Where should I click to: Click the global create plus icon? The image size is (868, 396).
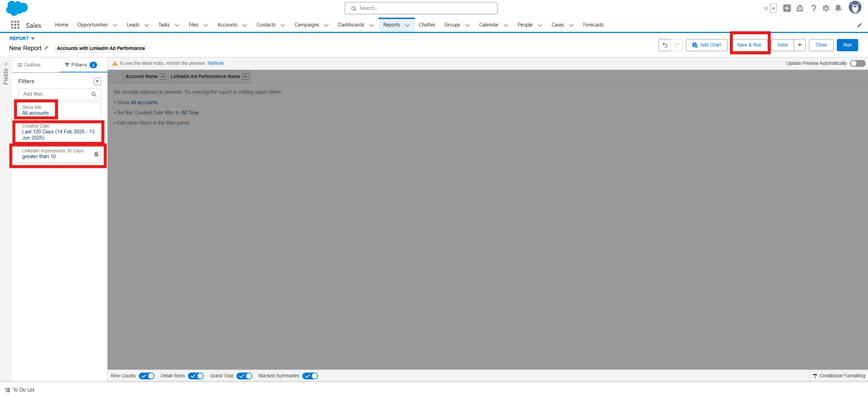point(787,8)
